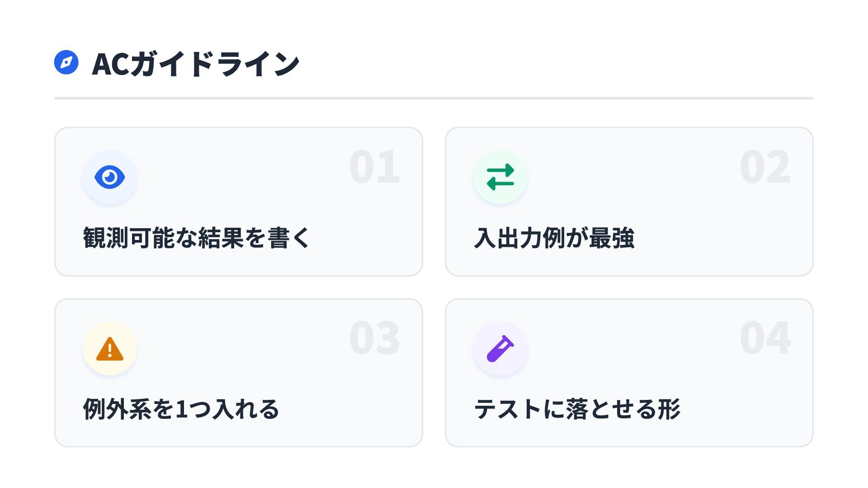Click the 例外系を1つ入れる label
The width and height of the screenshot is (868, 488).
(x=181, y=409)
